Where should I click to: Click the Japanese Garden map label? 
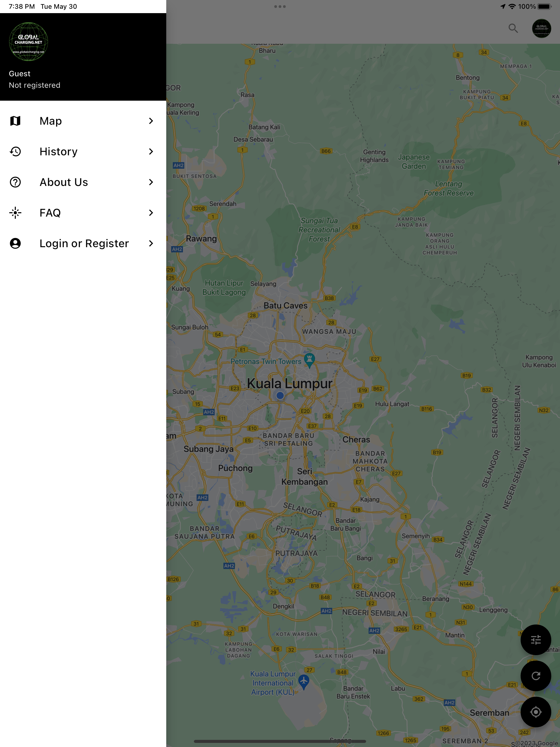413,161
